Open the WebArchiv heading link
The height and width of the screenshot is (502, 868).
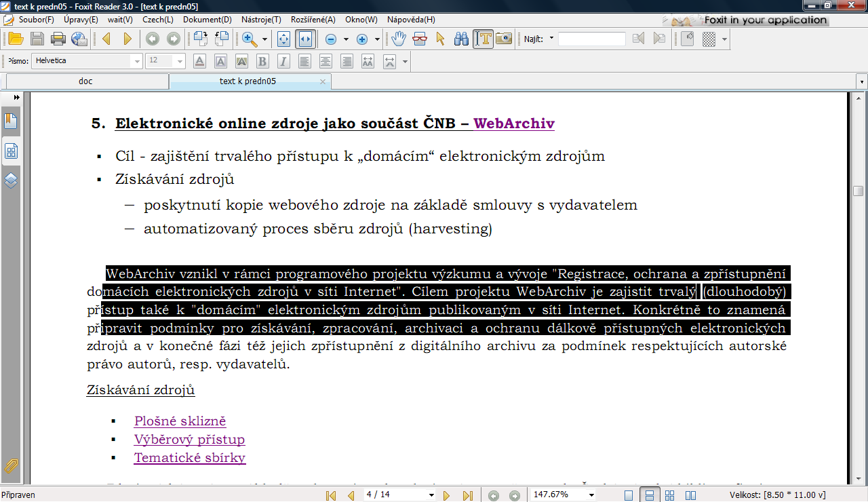[x=514, y=123]
